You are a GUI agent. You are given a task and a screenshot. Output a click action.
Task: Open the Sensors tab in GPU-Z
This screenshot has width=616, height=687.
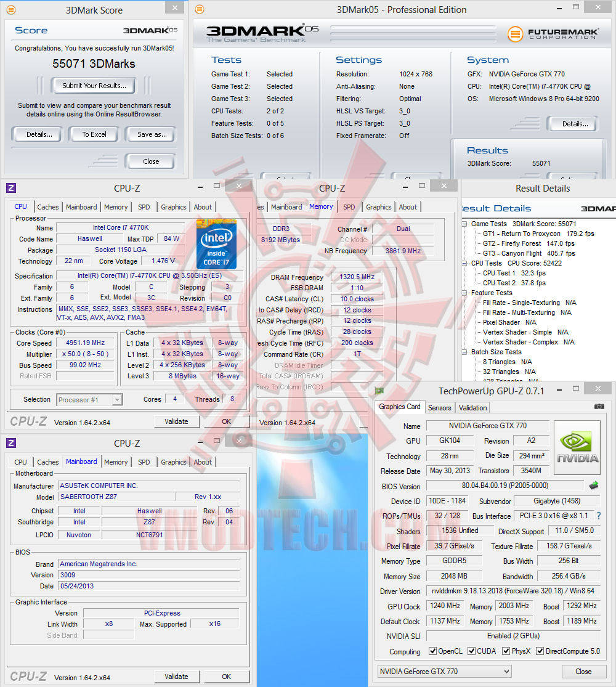coord(439,408)
